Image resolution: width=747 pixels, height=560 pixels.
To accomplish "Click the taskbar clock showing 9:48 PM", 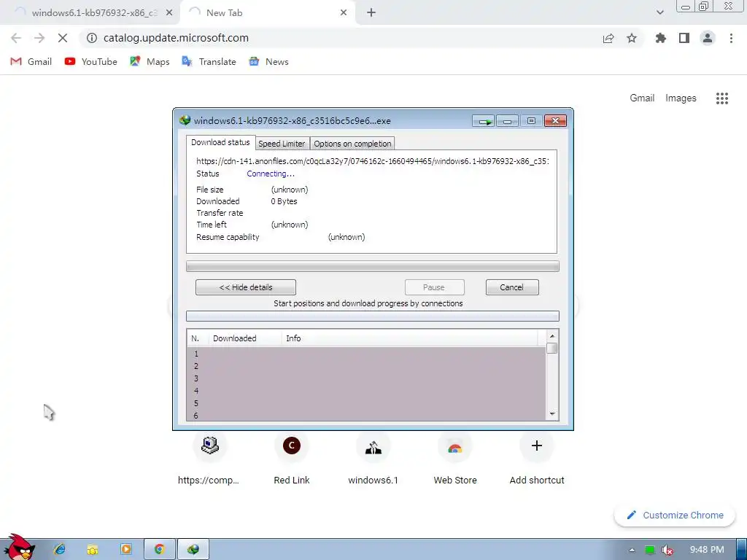I will click(707, 550).
